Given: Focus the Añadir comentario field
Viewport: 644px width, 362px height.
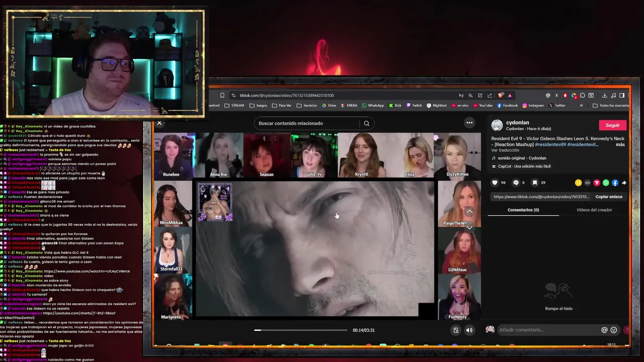Looking at the screenshot, I should coord(548,330).
